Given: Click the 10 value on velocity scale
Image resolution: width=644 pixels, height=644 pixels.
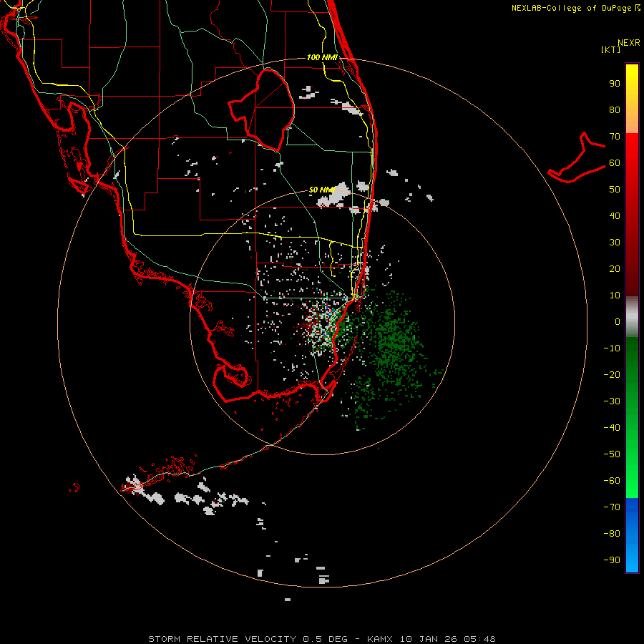Looking at the screenshot, I should (615, 296).
